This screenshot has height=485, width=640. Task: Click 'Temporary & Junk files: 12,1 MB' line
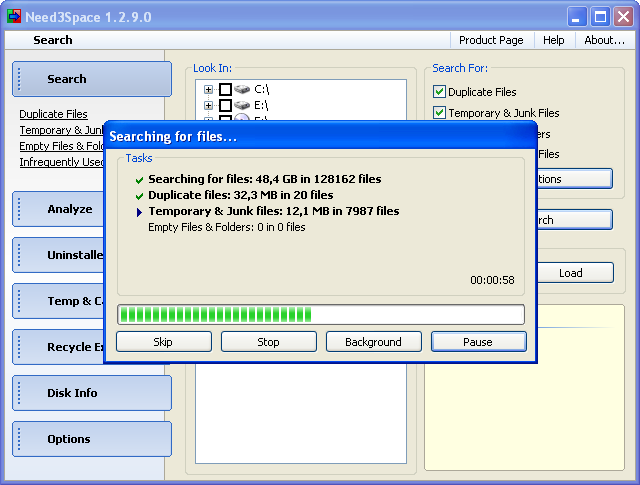tap(273, 211)
